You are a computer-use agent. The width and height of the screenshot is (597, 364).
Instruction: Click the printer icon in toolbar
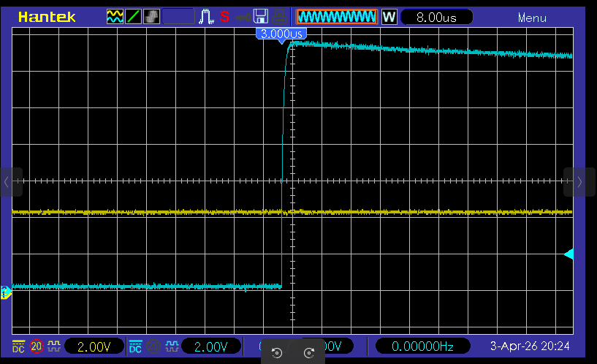click(280, 17)
